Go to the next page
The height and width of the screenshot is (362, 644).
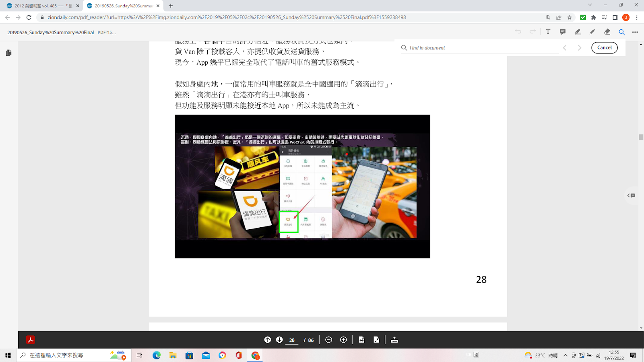(x=279, y=340)
